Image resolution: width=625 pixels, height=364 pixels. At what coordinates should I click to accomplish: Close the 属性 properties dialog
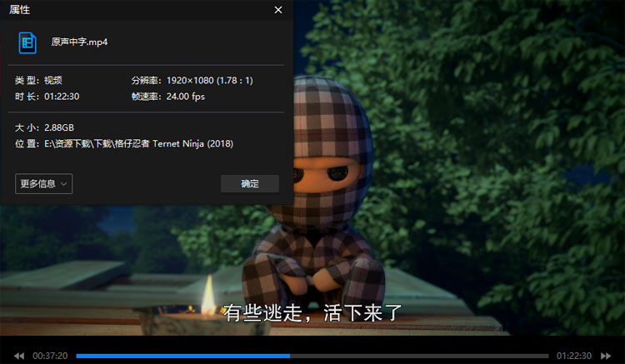coord(278,10)
